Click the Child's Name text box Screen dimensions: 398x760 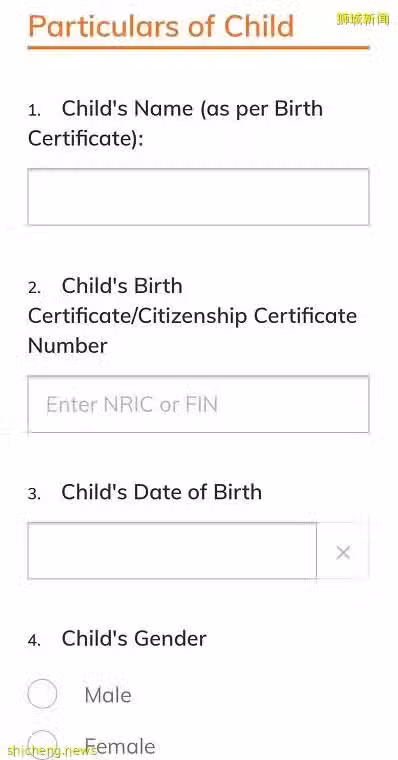tap(198, 197)
